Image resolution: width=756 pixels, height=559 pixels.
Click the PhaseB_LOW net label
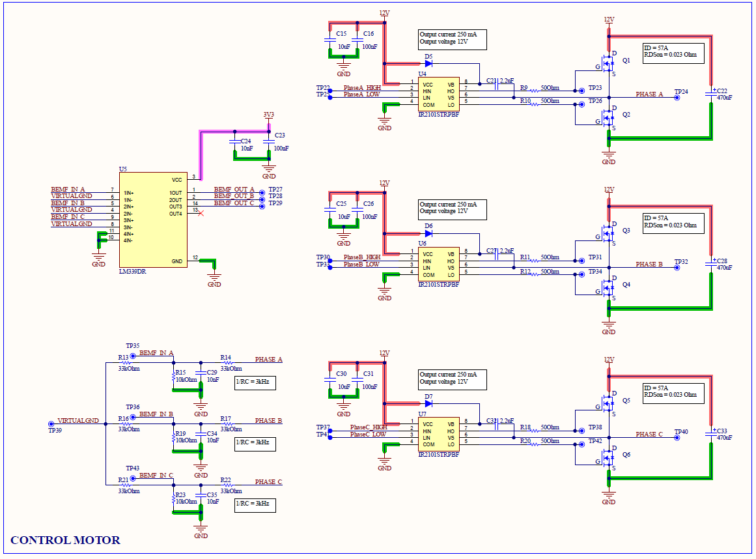pyautogui.click(x=361, y=265)
